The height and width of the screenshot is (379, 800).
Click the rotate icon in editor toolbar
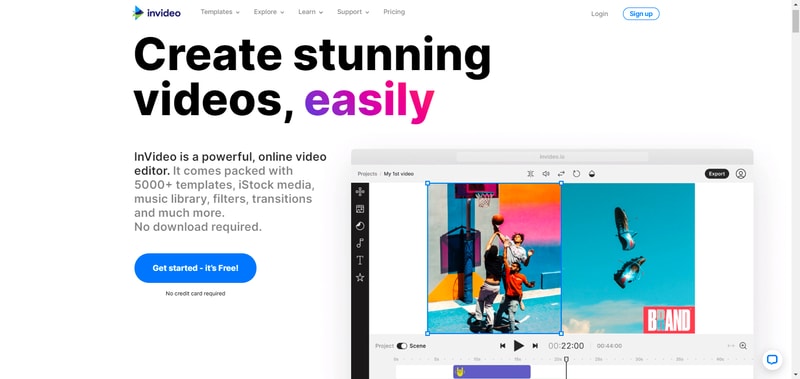[x=577, y=174]
